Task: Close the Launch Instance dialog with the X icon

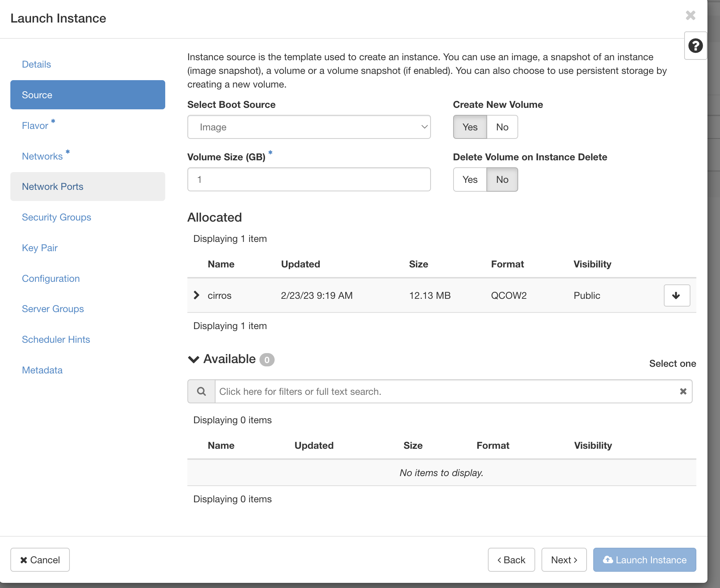Action: (690, 16)
